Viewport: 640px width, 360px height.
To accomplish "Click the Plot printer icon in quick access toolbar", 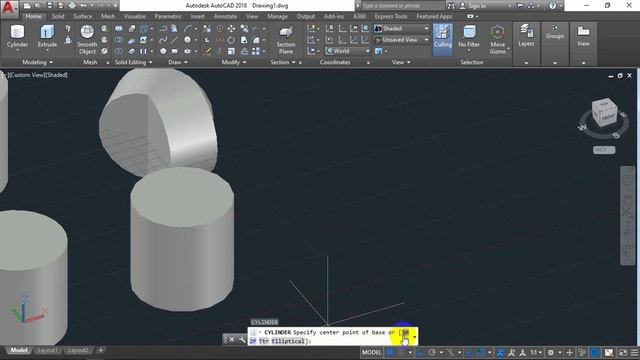I will point(72,6).
